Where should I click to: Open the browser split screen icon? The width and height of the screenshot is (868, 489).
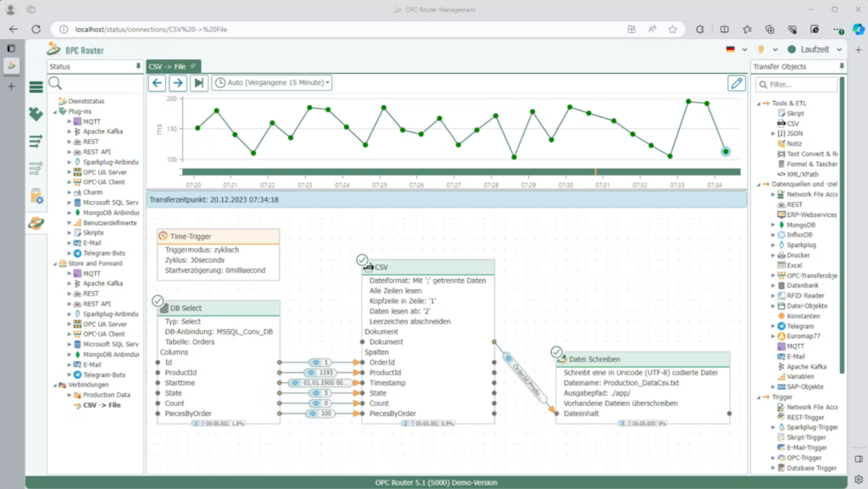(724, 30)
